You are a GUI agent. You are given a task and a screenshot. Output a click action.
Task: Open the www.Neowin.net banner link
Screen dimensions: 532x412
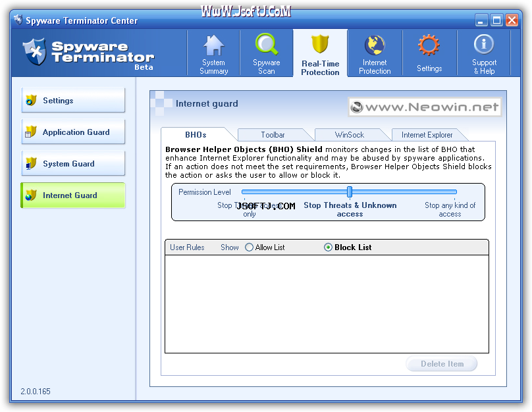(x=425, y=107)
